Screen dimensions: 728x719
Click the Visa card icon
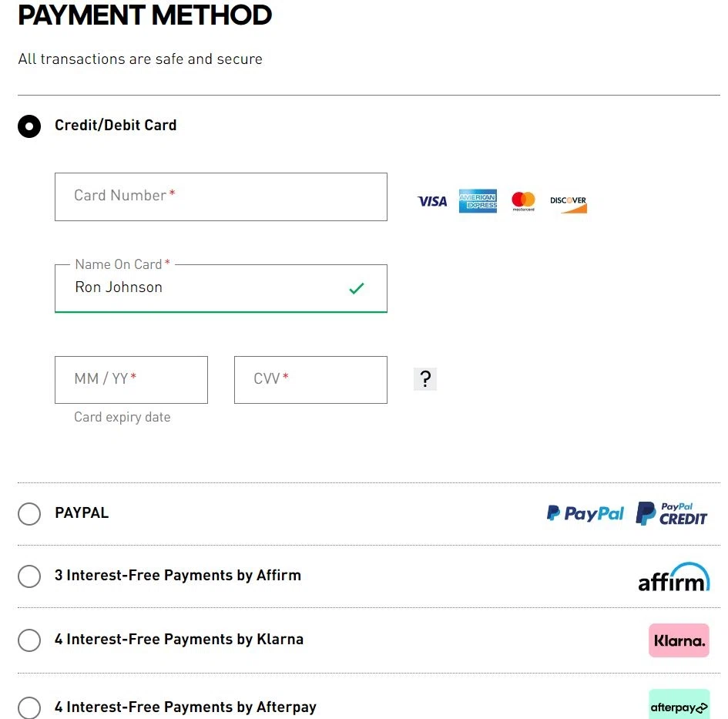tap(431, 201)
